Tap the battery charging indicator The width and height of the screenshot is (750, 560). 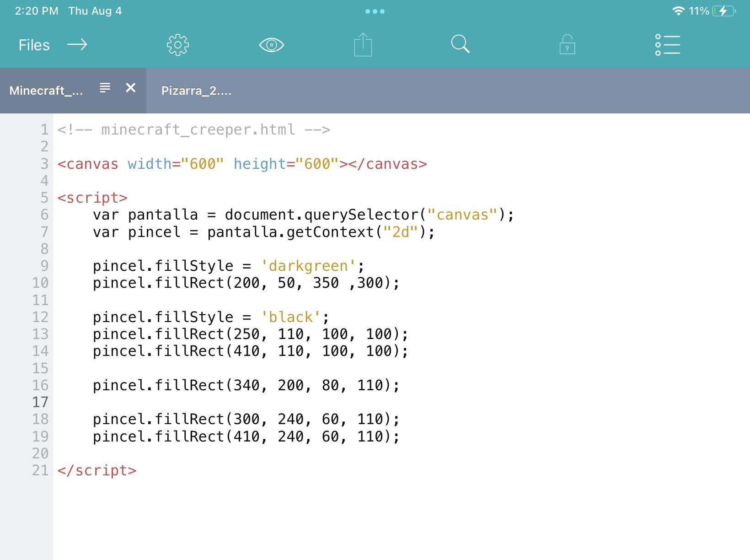coord(724,11)
